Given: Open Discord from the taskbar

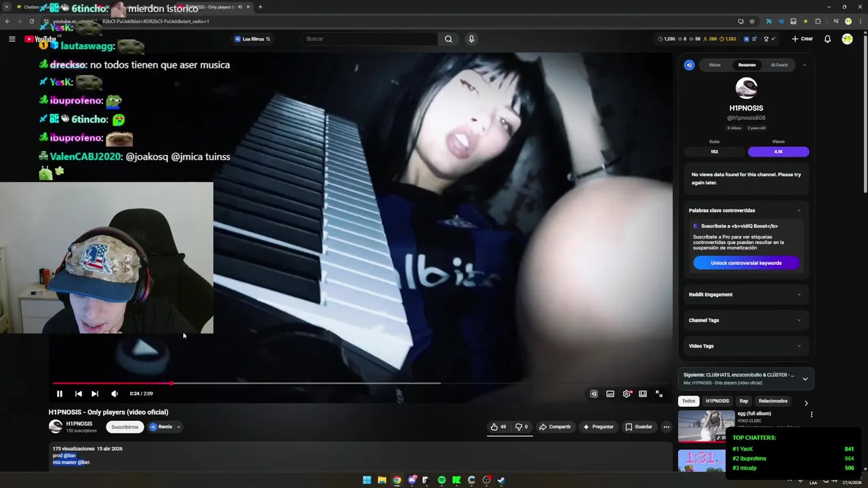Looking at the screenshot, I should click(412, 480).
